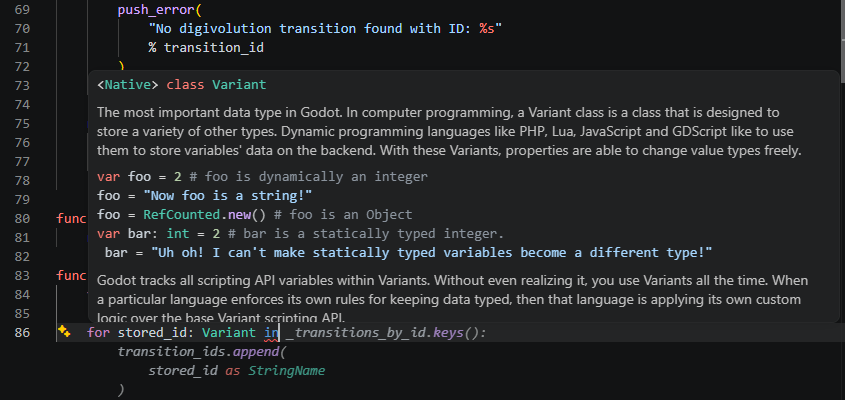This screenshot has height=400, width=845.
Task: Click the "Uh oh!" string in tooltip
Action: pos(432,252)
